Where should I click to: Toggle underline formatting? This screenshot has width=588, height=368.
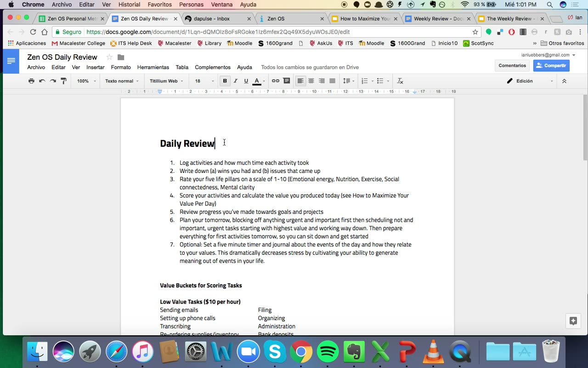click(x=246, y=81)
